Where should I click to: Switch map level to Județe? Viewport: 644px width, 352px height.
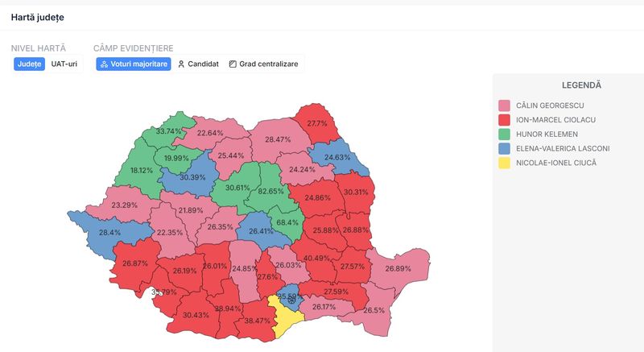28,64
